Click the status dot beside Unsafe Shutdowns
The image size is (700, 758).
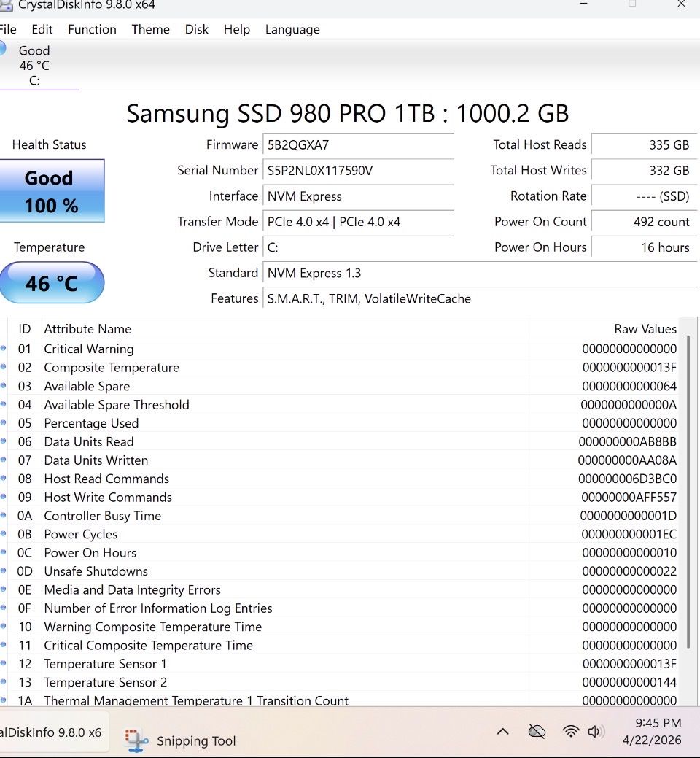pos(4,571)
